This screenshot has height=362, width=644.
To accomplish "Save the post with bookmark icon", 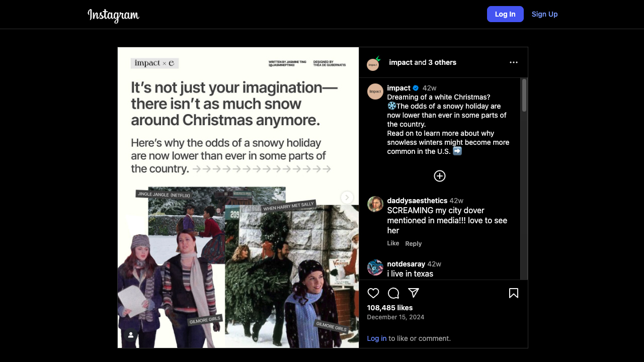I will point(514,293).
